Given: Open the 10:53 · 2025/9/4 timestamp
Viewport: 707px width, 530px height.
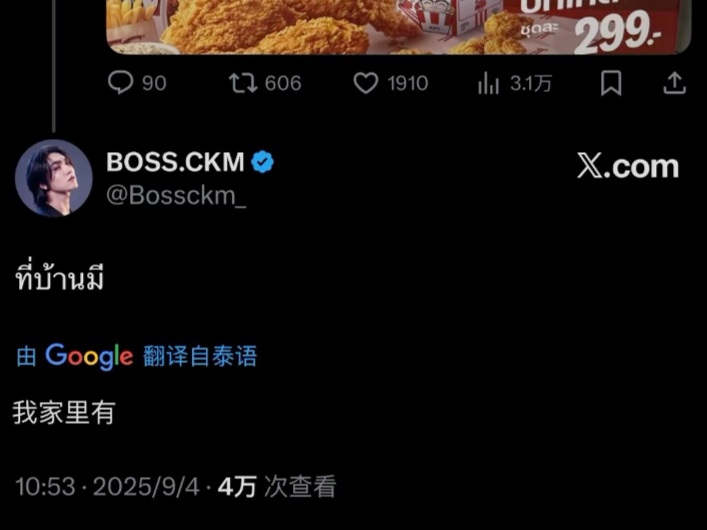Looking at the screenshot, I should point(107,487).
